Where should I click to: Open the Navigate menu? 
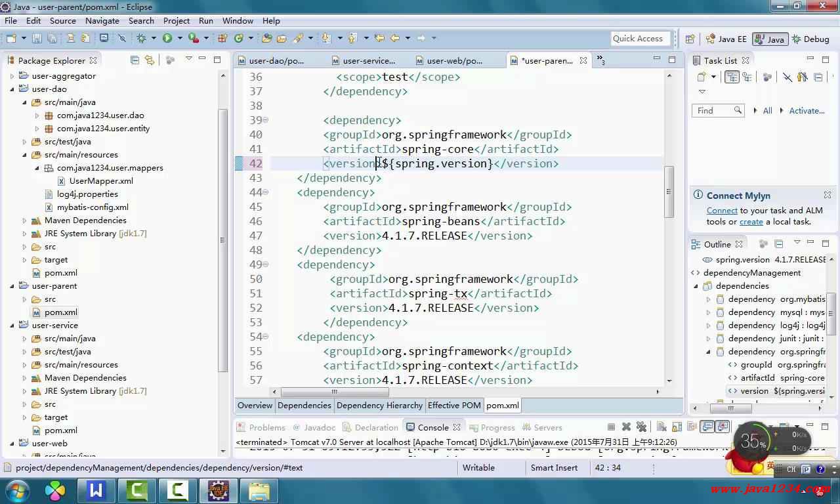pyautogui.click(x=102, y=20)
